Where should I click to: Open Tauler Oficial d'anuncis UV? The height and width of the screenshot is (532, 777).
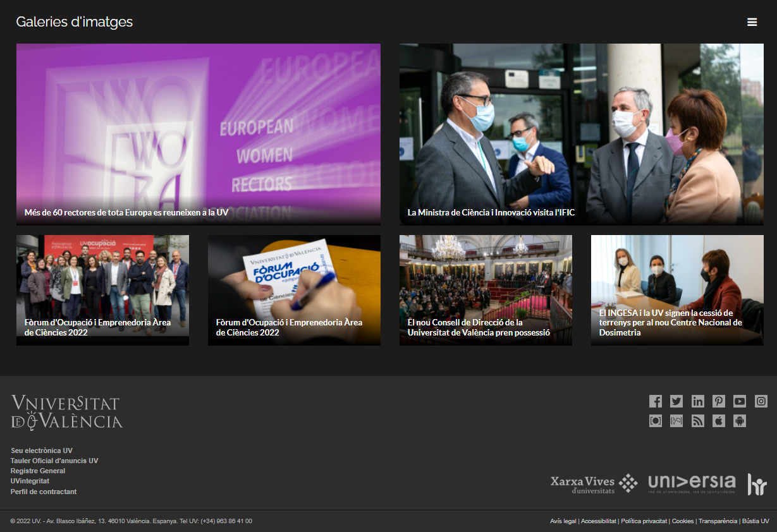pos(54,461)
